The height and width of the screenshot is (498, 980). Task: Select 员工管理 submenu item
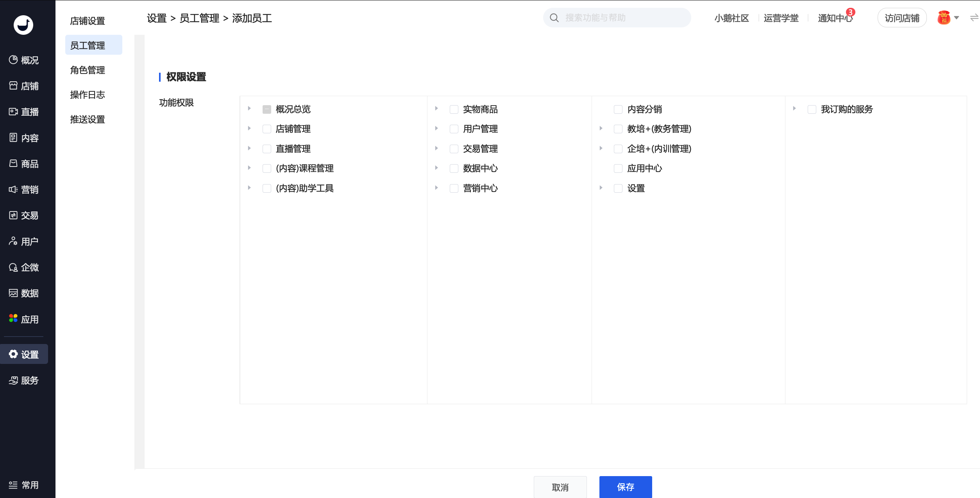pyautogui.click(x=94, y=45)
